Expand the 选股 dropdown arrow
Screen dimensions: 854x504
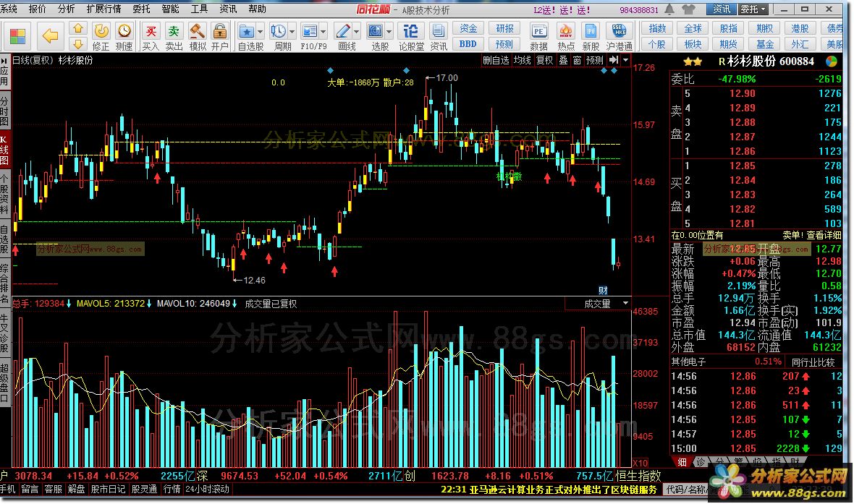coord(389,32)
